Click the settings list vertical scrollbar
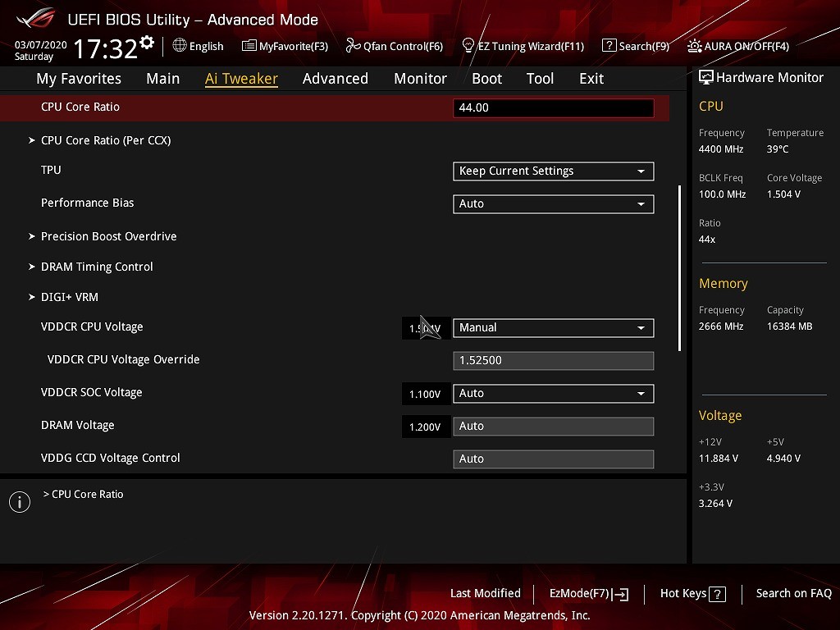Viewport: 840px width, 630px height. click(679, 268)
